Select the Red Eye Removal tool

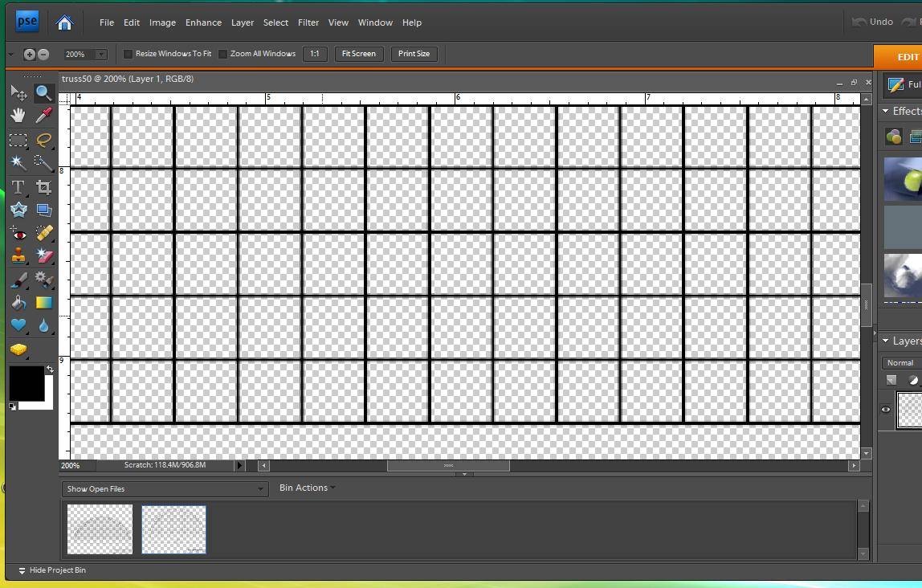click(18, 234)
